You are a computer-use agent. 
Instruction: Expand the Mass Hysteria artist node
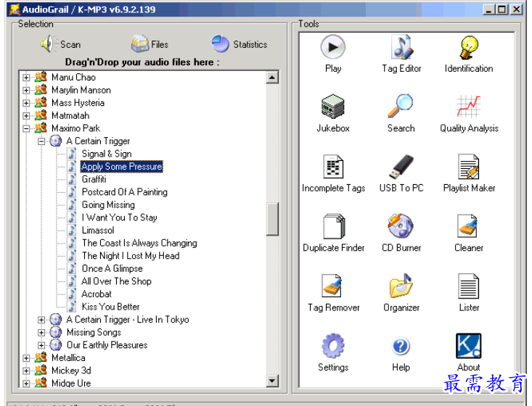(26, 103)
